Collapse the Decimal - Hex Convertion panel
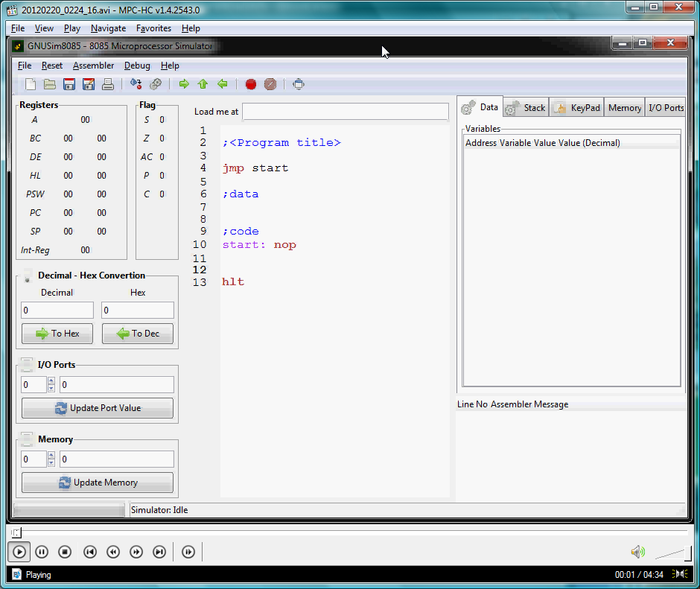Screen dimensions: 700x589 [x=28, y=276]
